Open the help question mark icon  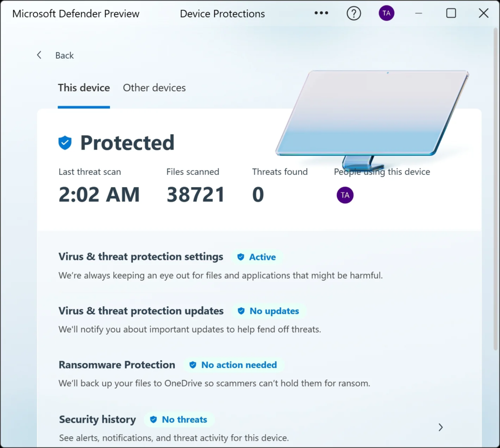354,13
